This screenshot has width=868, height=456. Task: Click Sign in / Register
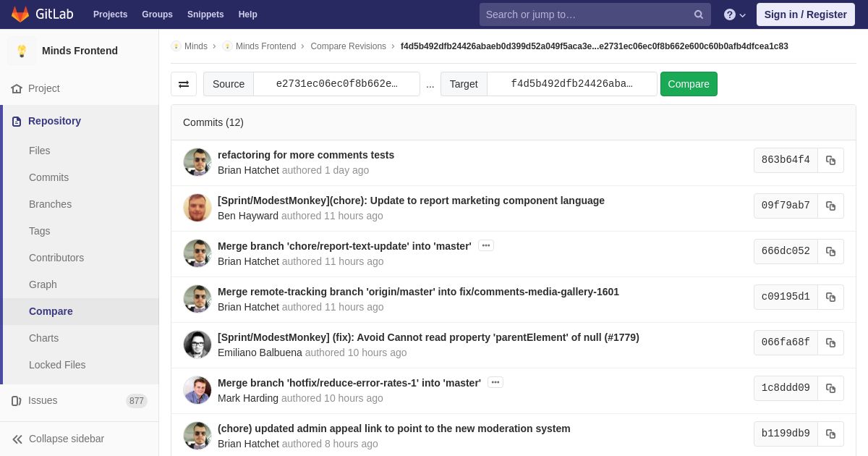click(805, 14)
